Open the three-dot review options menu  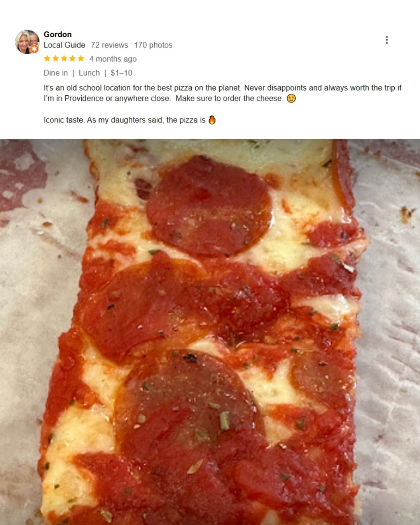[x=387, y=40]
